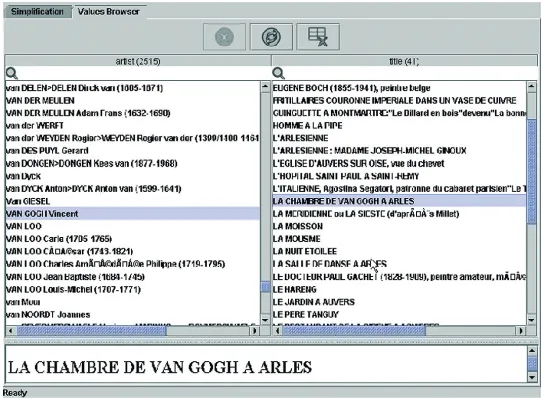542x398 pixels.
Task: Select artist row van Dyck
Action: click(133, 176)
